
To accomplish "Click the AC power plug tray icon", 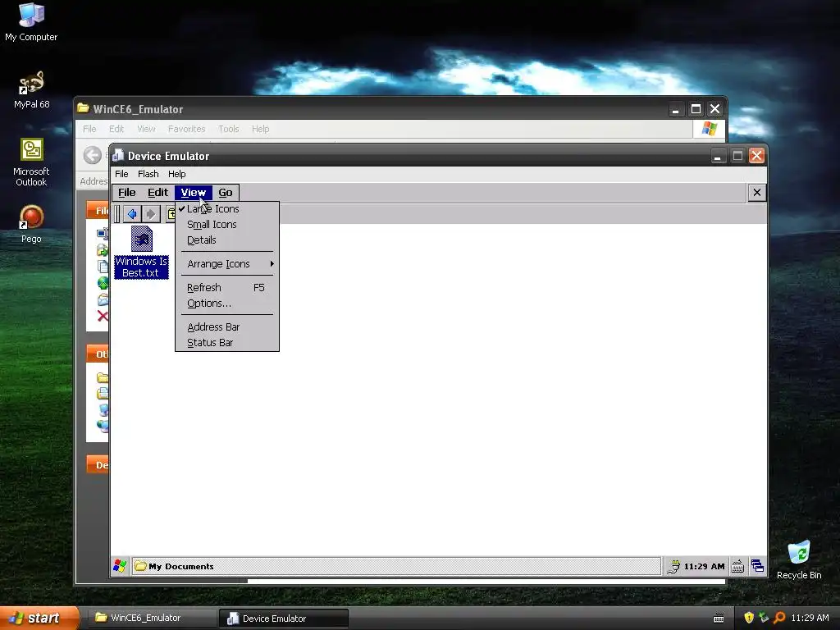I will [673, 566].
